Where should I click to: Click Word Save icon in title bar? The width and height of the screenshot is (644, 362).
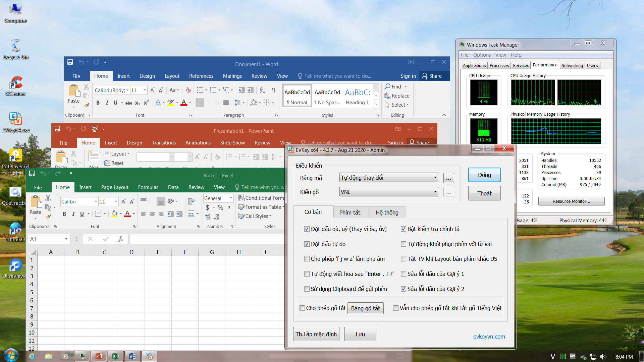[70, 62]
